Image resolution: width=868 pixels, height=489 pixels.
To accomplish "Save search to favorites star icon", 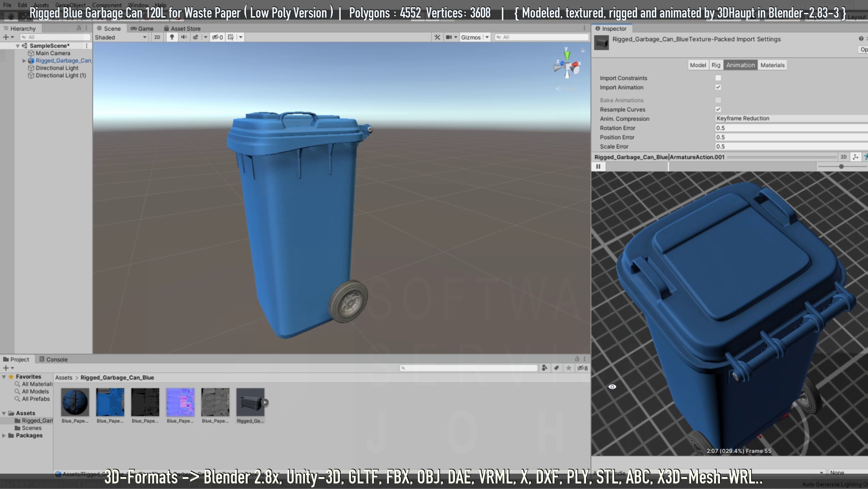I will tap(569, 368).
